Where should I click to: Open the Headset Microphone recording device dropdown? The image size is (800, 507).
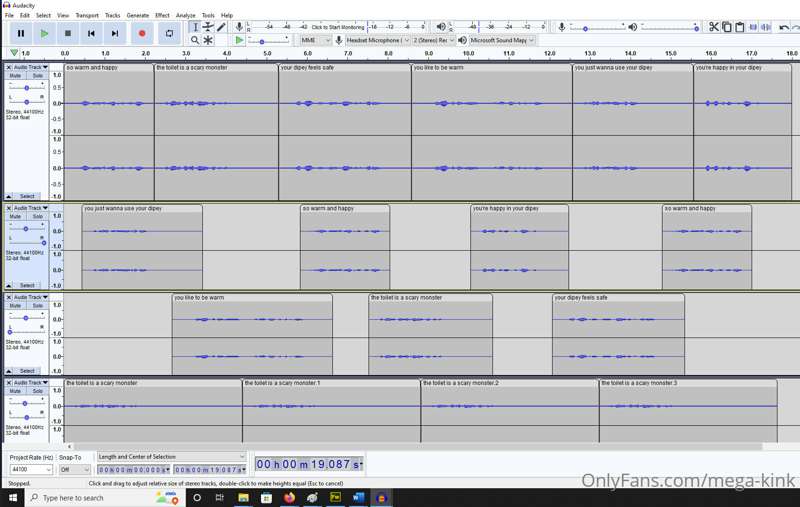click(378, 40)
